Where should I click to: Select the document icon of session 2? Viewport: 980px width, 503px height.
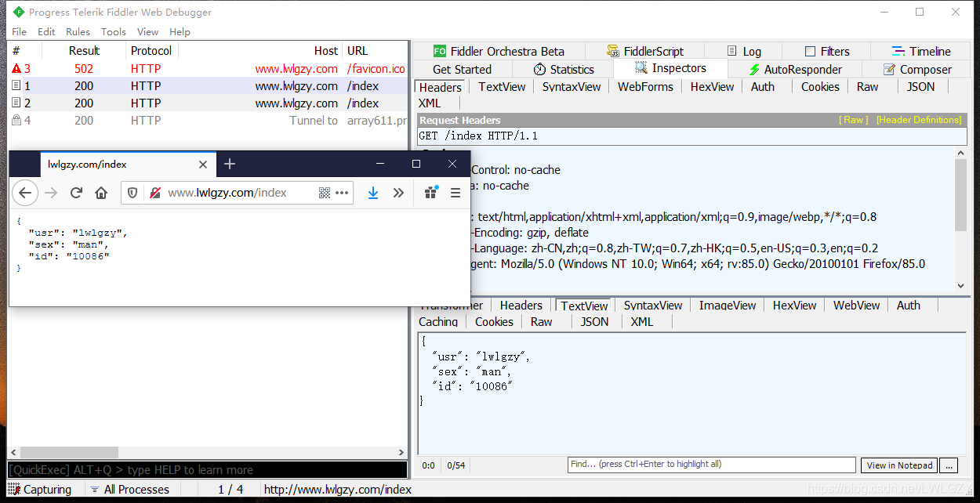(16, 103)
